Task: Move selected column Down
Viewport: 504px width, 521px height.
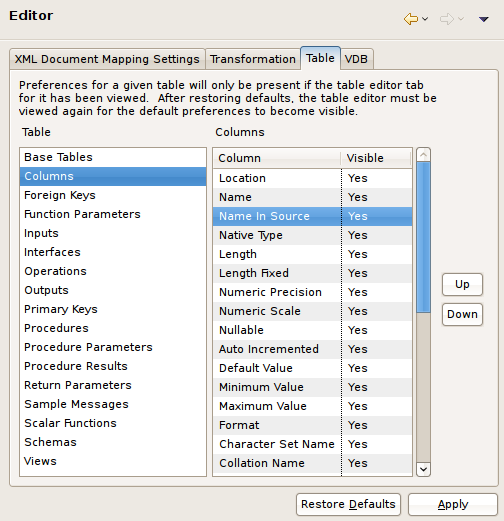Action: point(462,314)
